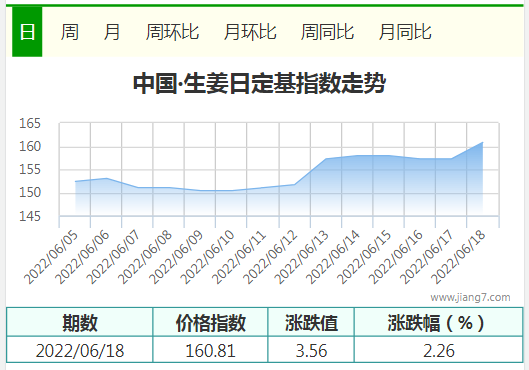Click the y-axis value 145

tap(30, 216)
